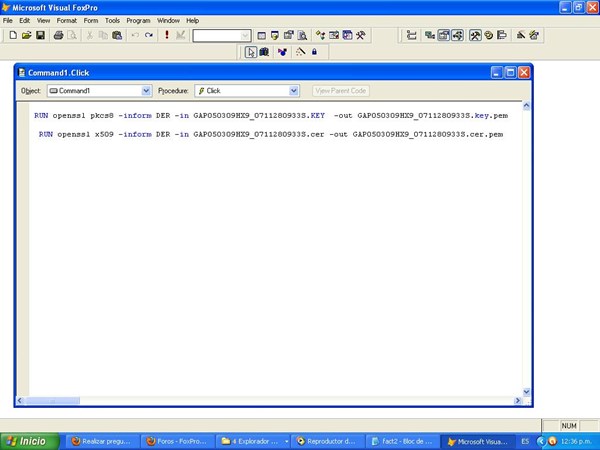Image resolution: width=600 pixels, height=450 pixels.
Task: Open the Form menu
Action: (x=91, y=20)
